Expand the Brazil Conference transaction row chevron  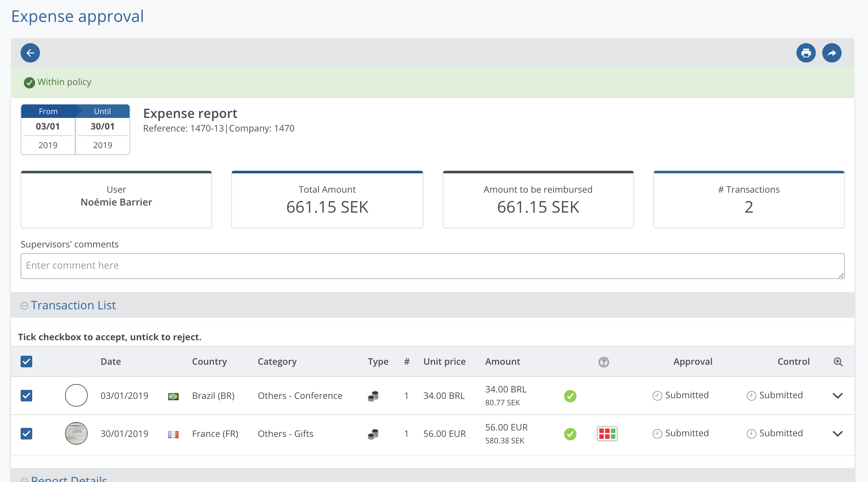point(837,396)
